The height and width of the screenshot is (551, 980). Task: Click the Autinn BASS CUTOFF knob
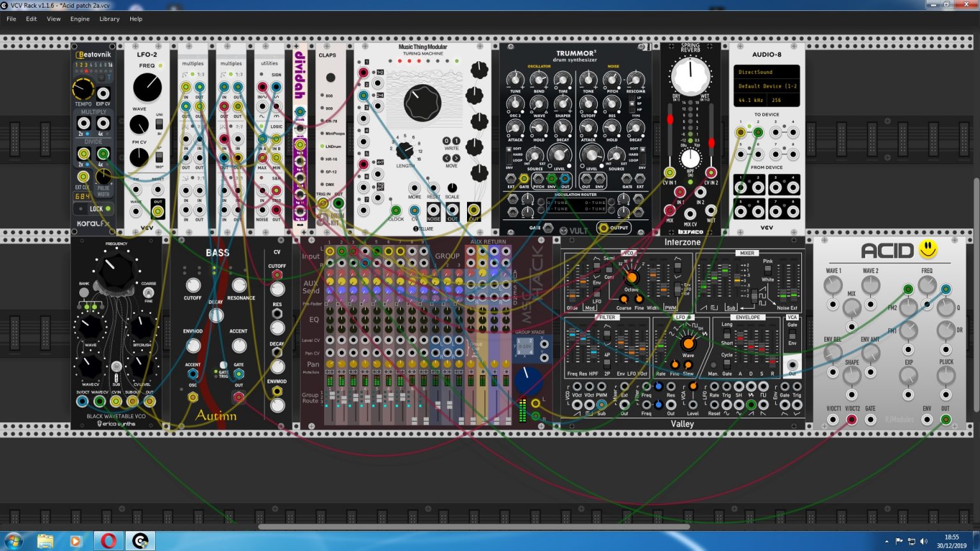pyautogui.click(x=193, y=285)
